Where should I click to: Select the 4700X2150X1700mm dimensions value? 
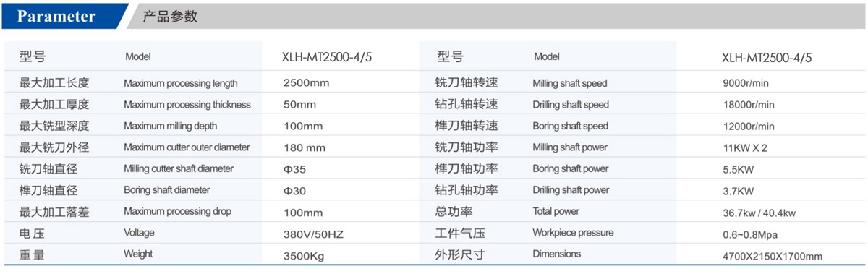[x=773, y=256]
